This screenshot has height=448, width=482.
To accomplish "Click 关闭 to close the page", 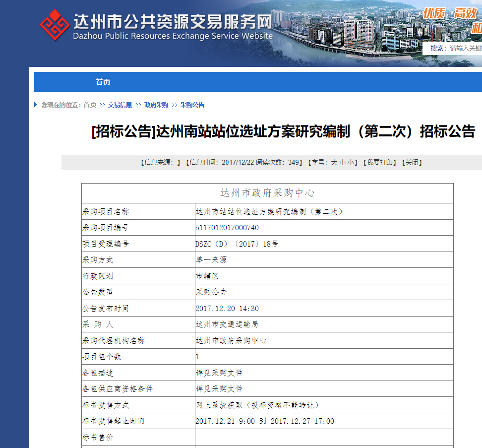I will pos(412,162).
